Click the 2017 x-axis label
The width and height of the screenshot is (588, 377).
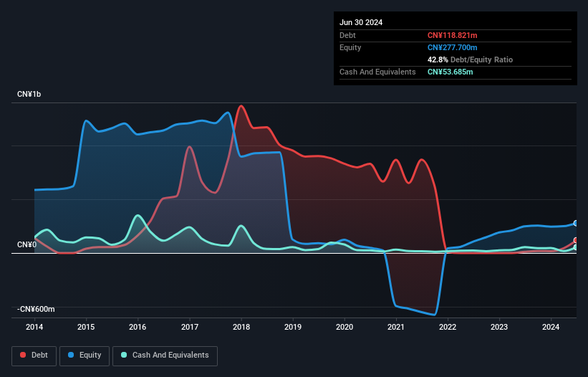(x=190, y=327)
